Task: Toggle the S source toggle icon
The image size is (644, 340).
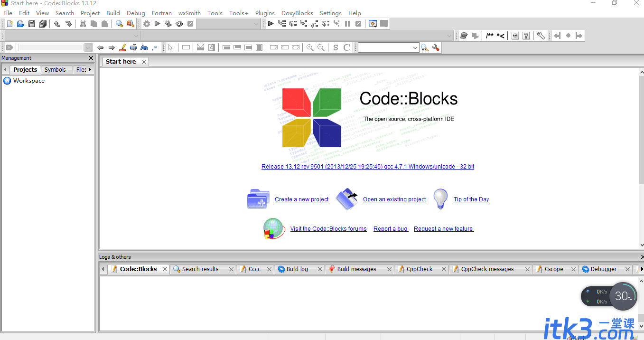Action: pos(336,47)
